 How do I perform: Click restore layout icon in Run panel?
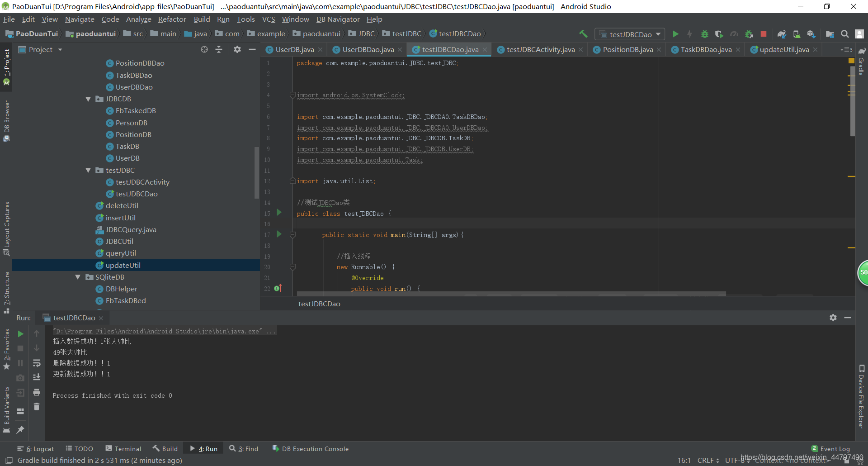click(x=20, y=411)
